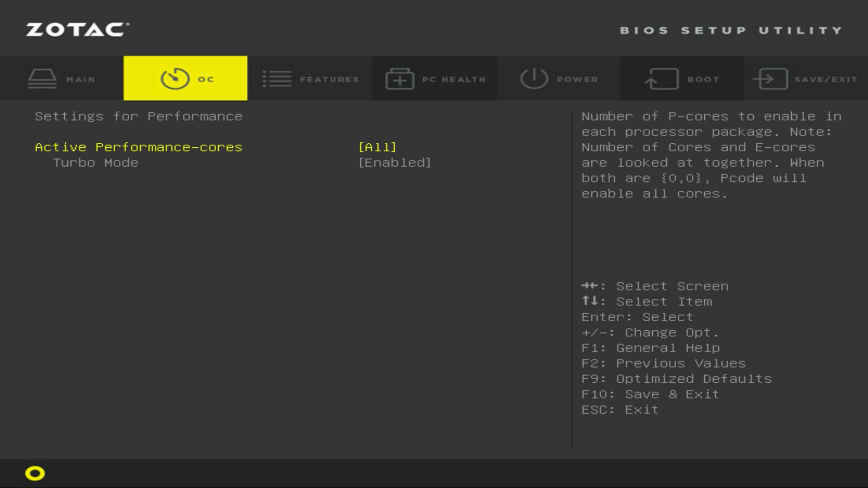Go to the POWER tab label
The image size is (868, 488).
pyautogui.click(x=577, y=80)
